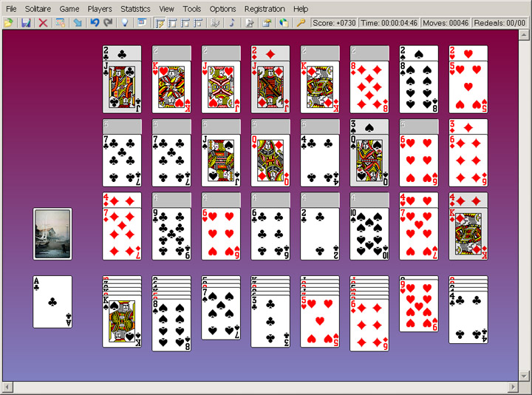
Task: Select the 10 of spades card
Action: (x=369, y=234)
